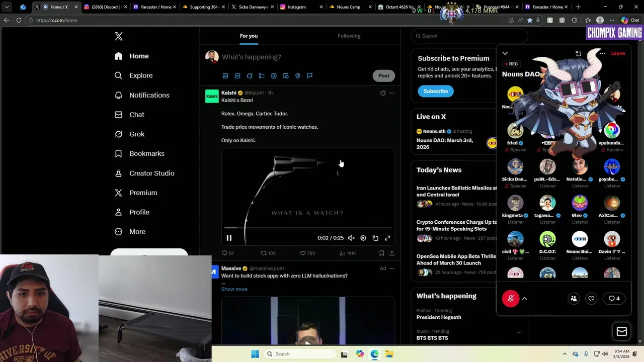Open the Nouns DAO: March 3rd, 2026 space
Viewport: 644px width, 362px height.
click(445, 143)
